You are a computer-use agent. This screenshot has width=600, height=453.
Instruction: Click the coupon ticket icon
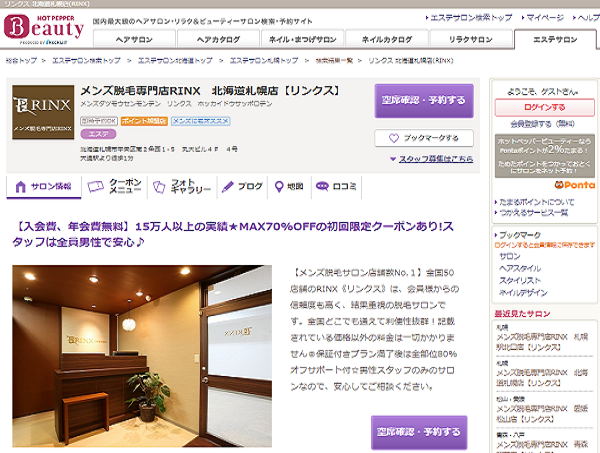coord(95,186)
